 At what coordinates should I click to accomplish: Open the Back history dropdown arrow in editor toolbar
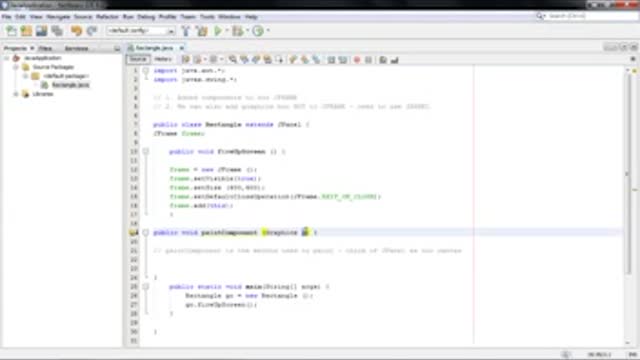(x=205, y=60)
